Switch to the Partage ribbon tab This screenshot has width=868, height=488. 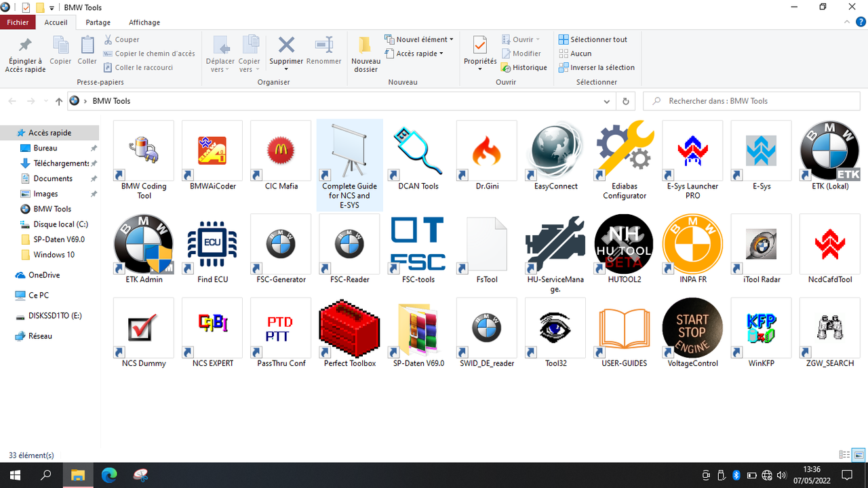tap(98, 22)
